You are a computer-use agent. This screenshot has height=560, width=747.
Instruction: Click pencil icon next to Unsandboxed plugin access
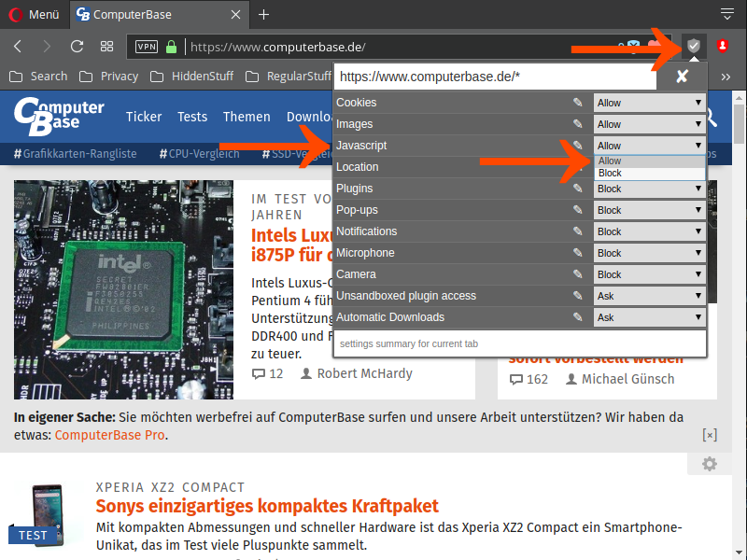pos(577,295)
